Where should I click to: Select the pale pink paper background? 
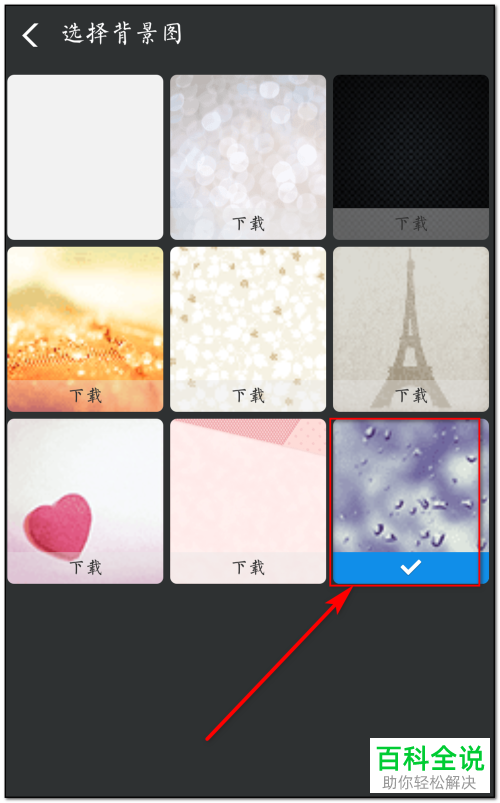(x=248, y=485)
